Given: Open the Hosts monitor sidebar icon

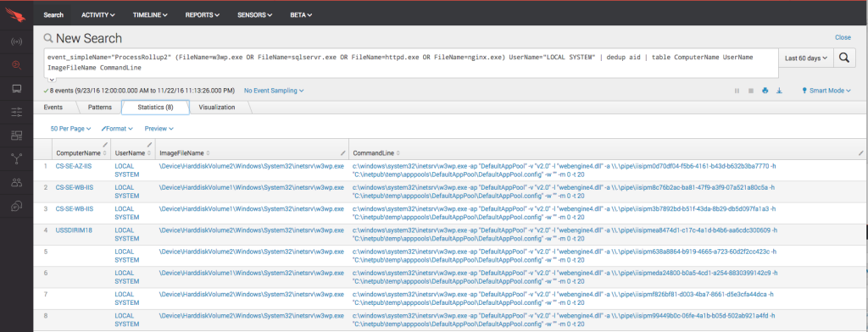Looking at the screenshot, I should (17, 89).
